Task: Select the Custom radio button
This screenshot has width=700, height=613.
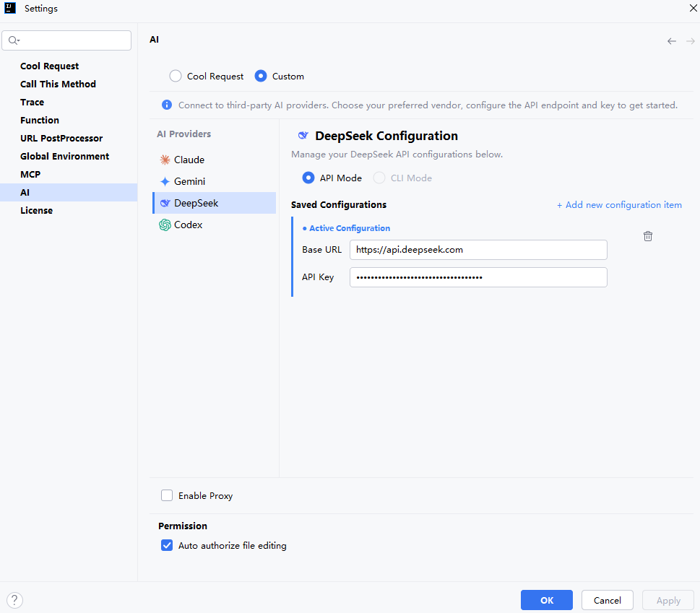Action: pos(261,77)
